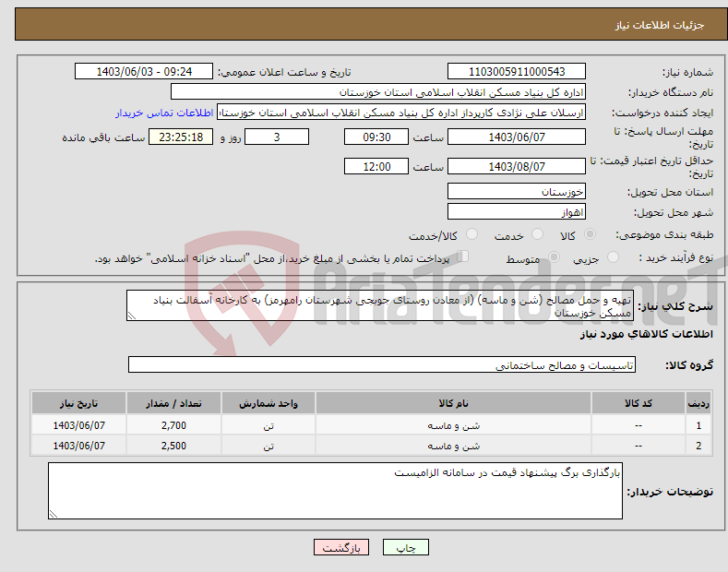Image resolution: width=728 pixels, height=572 pixels.
Task: Open اطلاعات تماس خریدار link
Action: pos(164,113)
